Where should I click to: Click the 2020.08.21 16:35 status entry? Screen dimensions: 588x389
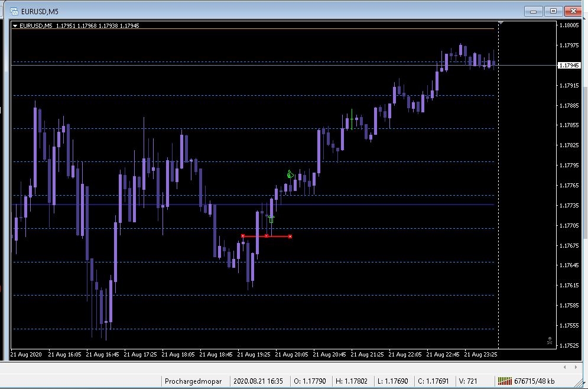point(258,381)
